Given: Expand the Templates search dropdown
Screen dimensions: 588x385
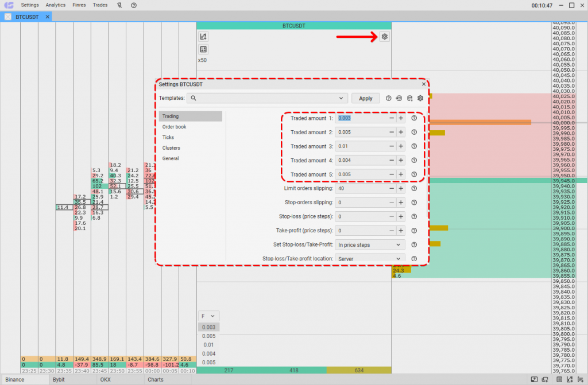Looking at the screenshot, I should click(x=342, y=98).
